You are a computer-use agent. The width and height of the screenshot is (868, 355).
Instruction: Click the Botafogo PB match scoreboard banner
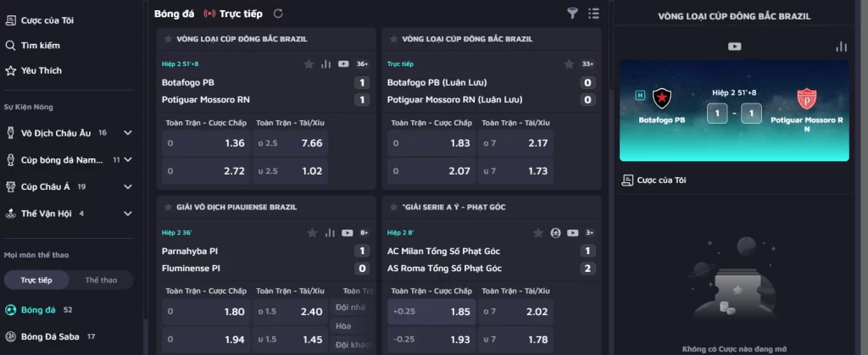coord(734,111)
